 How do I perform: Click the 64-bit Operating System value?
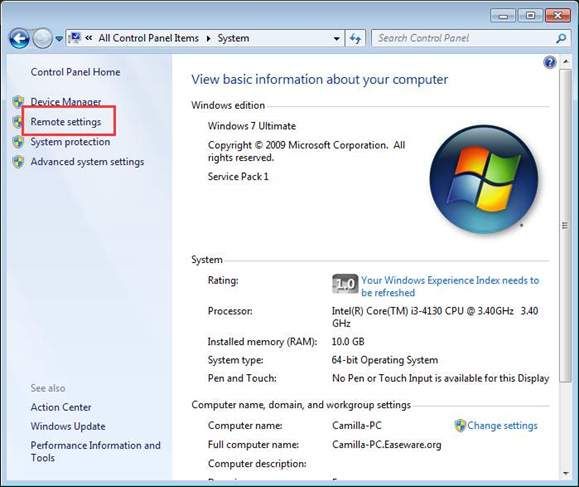385,360
